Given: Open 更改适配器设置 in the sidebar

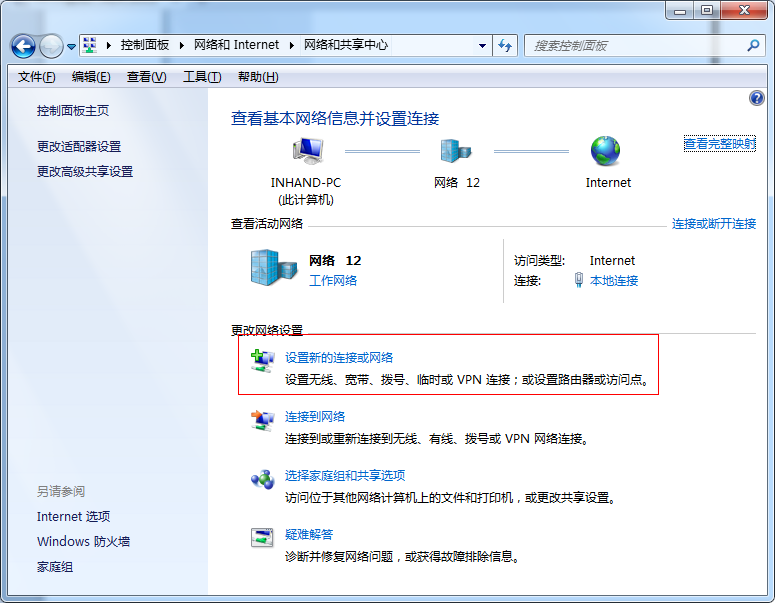Looking at the screenshot, I should coord(79,147).
